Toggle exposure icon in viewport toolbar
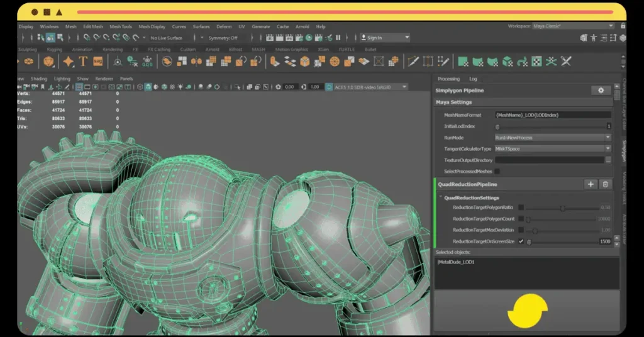Viewport: 644px width, 337px height. 278,87
